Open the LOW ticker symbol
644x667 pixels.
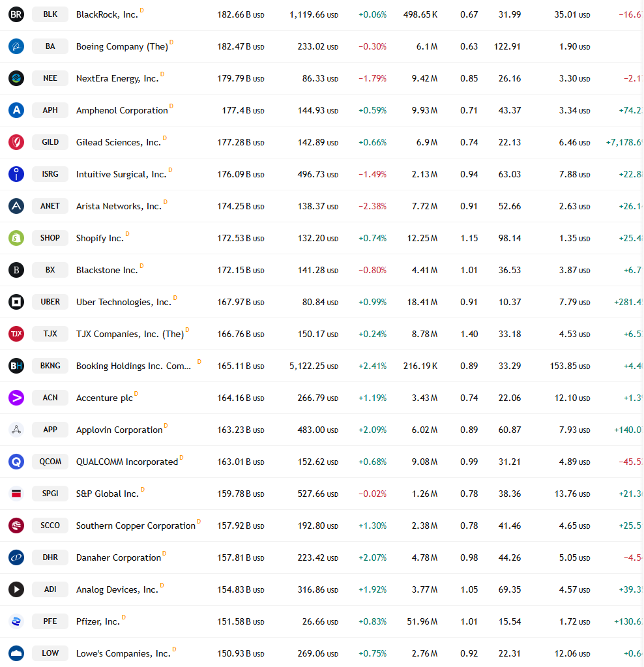(50, 653)
